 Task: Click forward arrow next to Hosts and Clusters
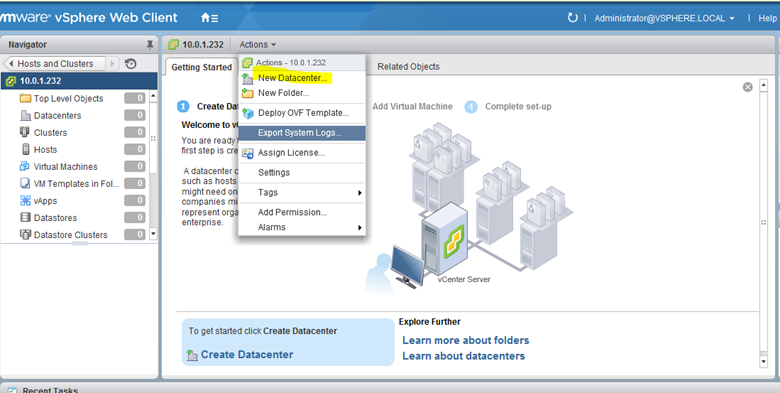(x=112, y=64)
